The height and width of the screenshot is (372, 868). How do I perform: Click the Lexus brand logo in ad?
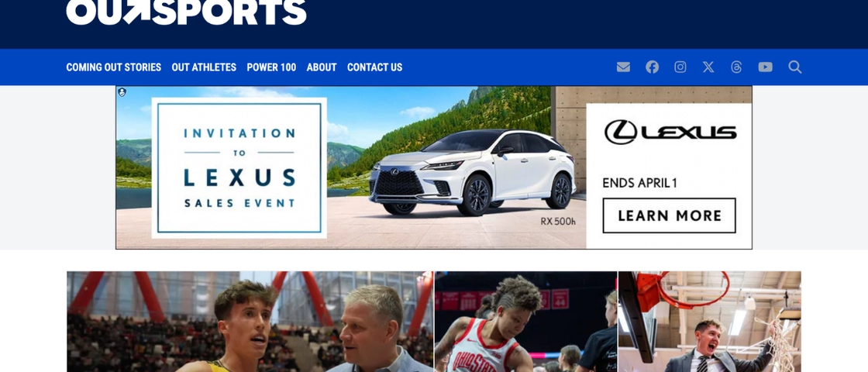coord(670,133)
